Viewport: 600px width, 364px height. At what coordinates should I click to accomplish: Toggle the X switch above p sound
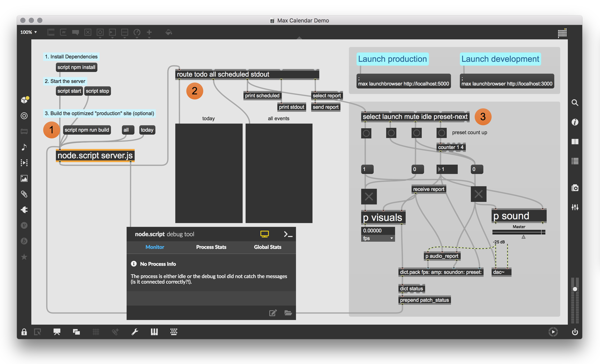pos(478,194)
